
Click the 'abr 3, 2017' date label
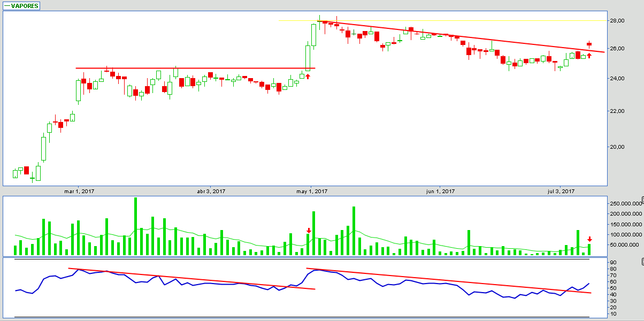click(212, 191)
